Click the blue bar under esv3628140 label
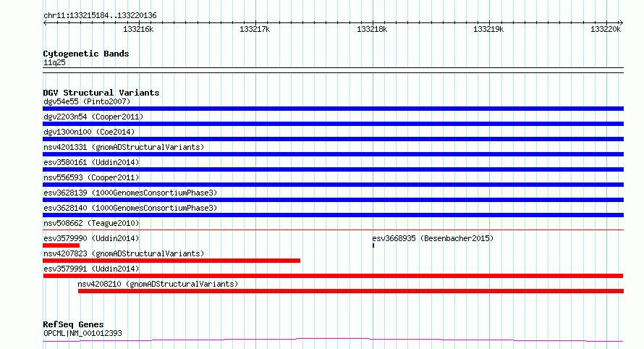644x349 pixels. tap(333, 215)
